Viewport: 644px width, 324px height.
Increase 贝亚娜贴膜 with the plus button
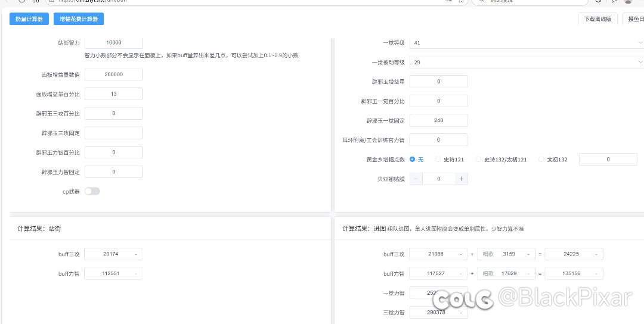pos(461,179)
